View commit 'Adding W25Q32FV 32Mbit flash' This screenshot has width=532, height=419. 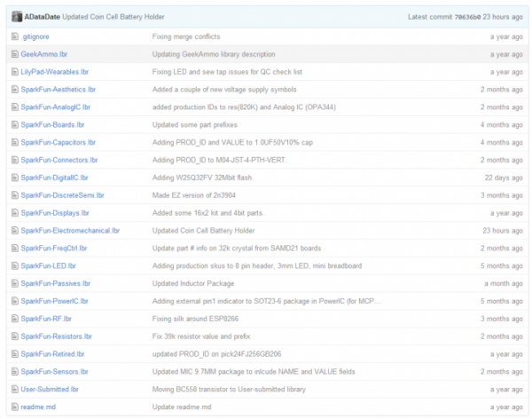[x=201, y=178]
